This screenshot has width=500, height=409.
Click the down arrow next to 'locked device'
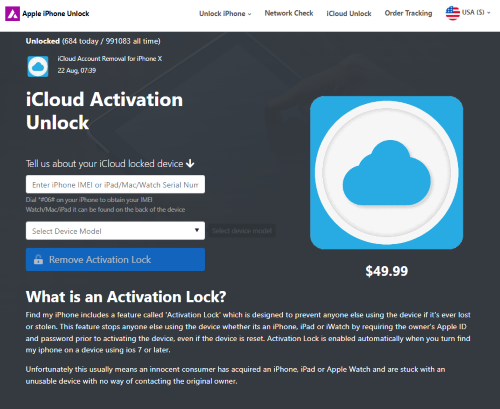[x=190, y=163]
